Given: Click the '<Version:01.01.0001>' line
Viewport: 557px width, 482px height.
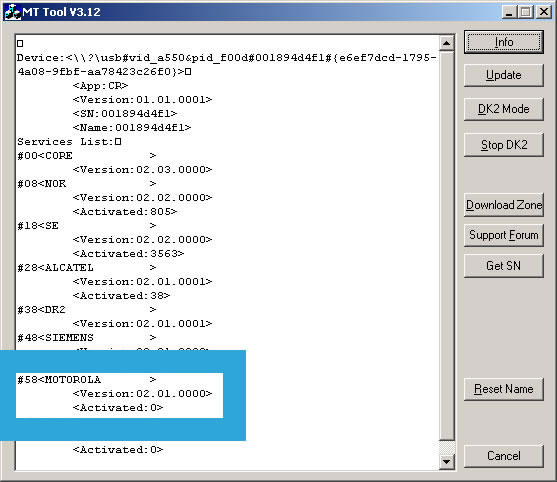Looking at the screenshot, I should 142,99.
